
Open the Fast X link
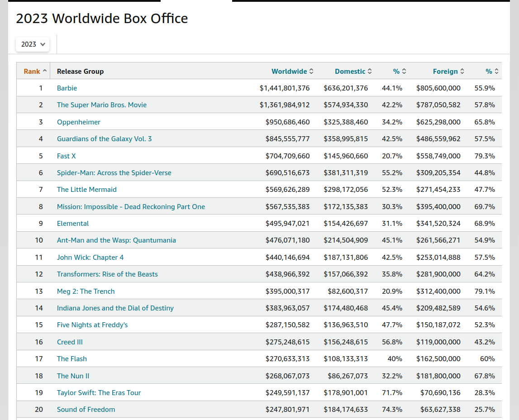pyautogui.click(x=66, y=156)
